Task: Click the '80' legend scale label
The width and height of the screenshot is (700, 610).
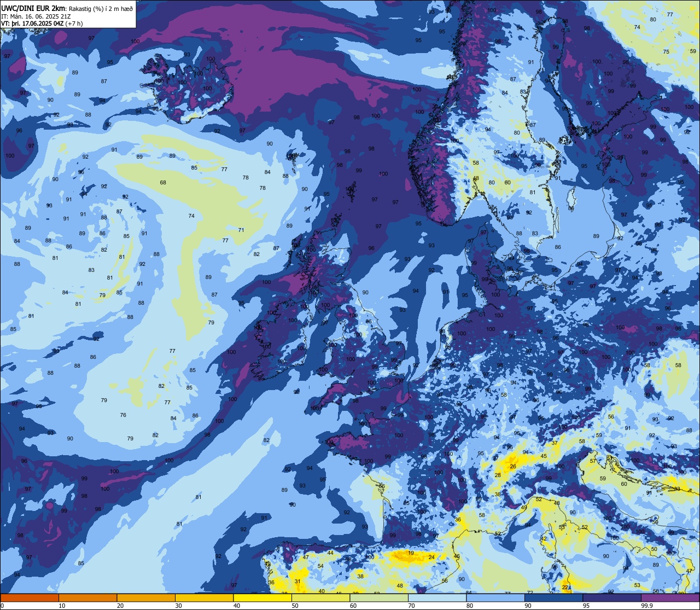Action: coord(469,606)
